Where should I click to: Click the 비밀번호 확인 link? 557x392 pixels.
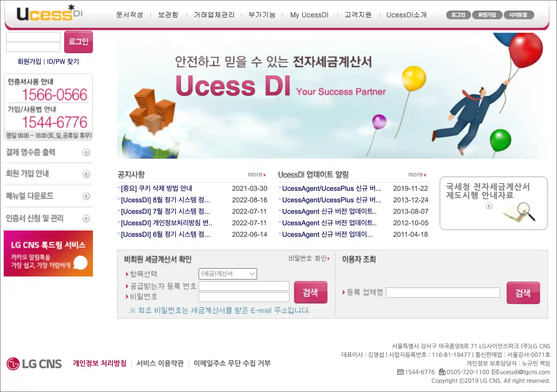click(x=309, y=259)
